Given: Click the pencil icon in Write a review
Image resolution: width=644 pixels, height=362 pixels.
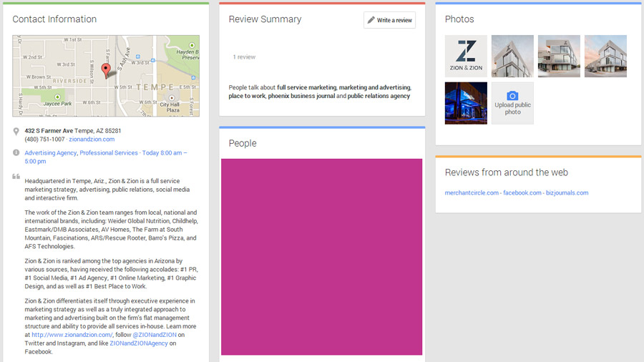Looking at the screenshot, I should 371,20.
